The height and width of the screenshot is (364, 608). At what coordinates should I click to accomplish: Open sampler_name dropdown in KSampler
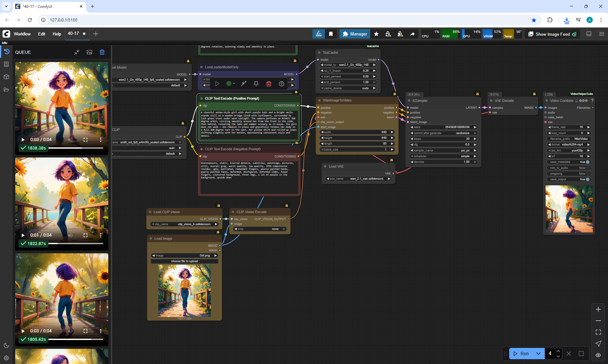[x=443, y=151]
